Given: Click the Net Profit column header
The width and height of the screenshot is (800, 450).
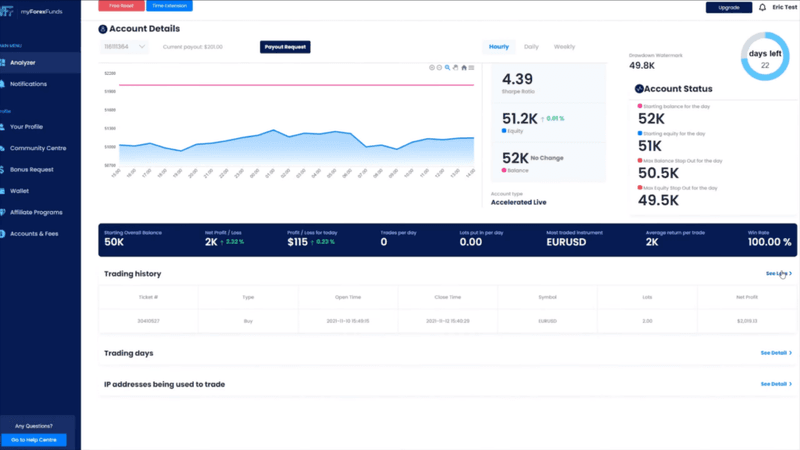Looking at the screenshot, I should pos(747,297).
